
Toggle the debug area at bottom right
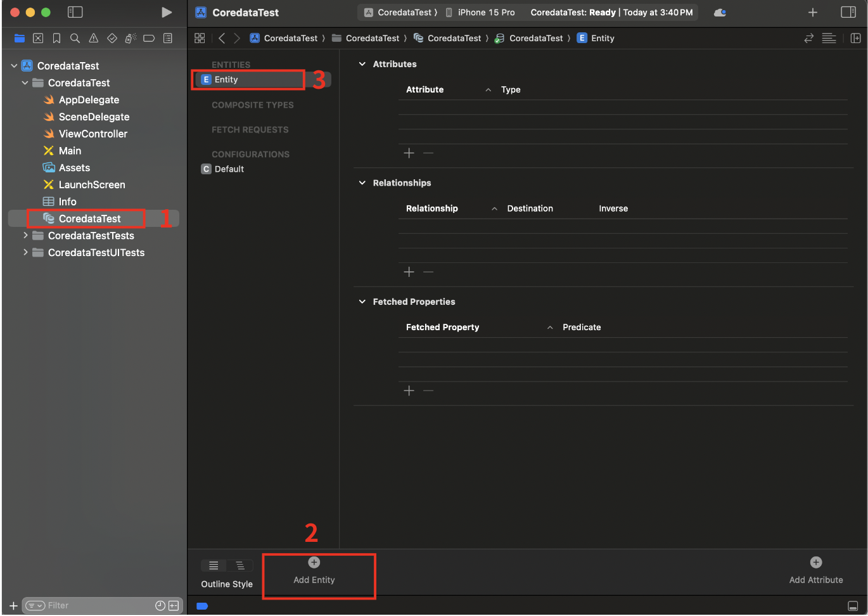coord(853,606)
